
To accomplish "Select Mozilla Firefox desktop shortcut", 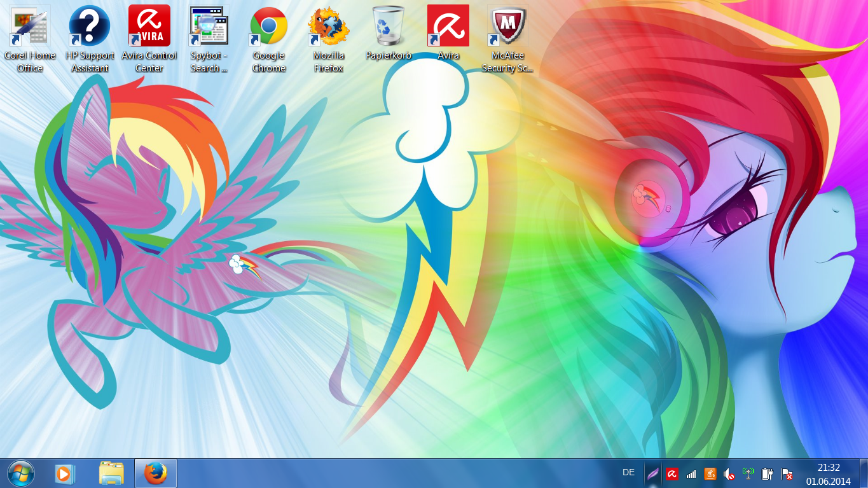I will [x=329, y=39].
